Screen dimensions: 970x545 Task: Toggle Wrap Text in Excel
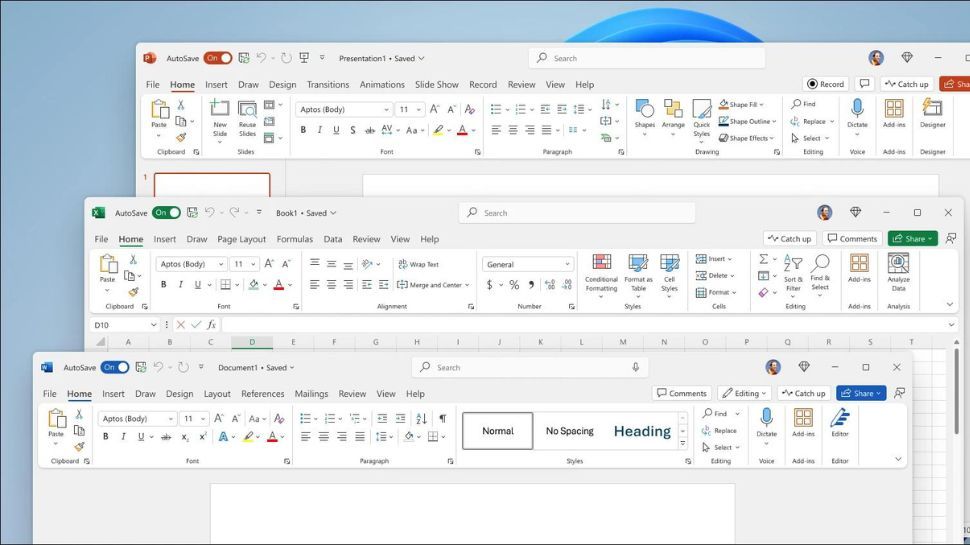click(x=418, y=264)
